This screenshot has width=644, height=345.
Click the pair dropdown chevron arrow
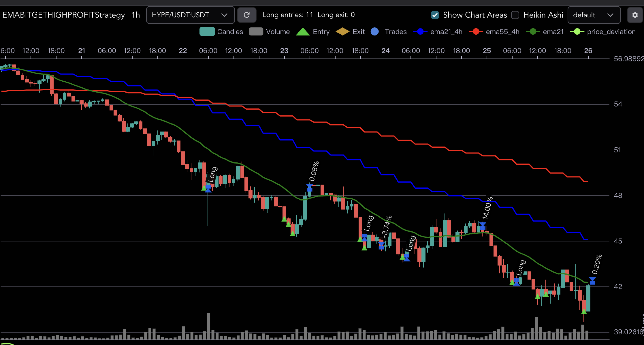pyautogui.click(x=224, y=15)
